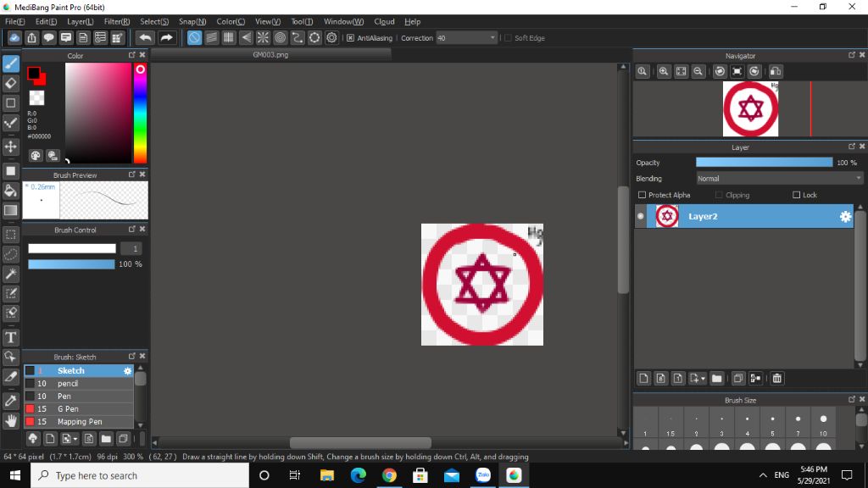Open the Filter menu

(x=117, y=21)
